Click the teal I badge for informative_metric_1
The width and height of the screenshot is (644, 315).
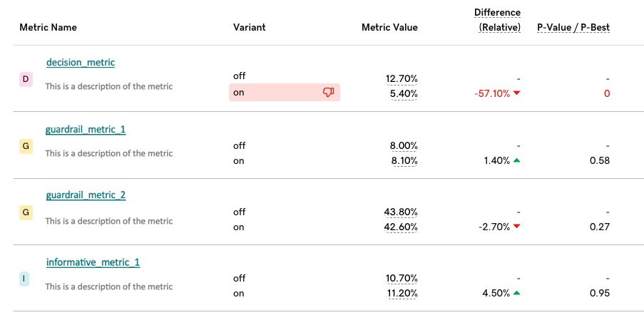[26, 279]
